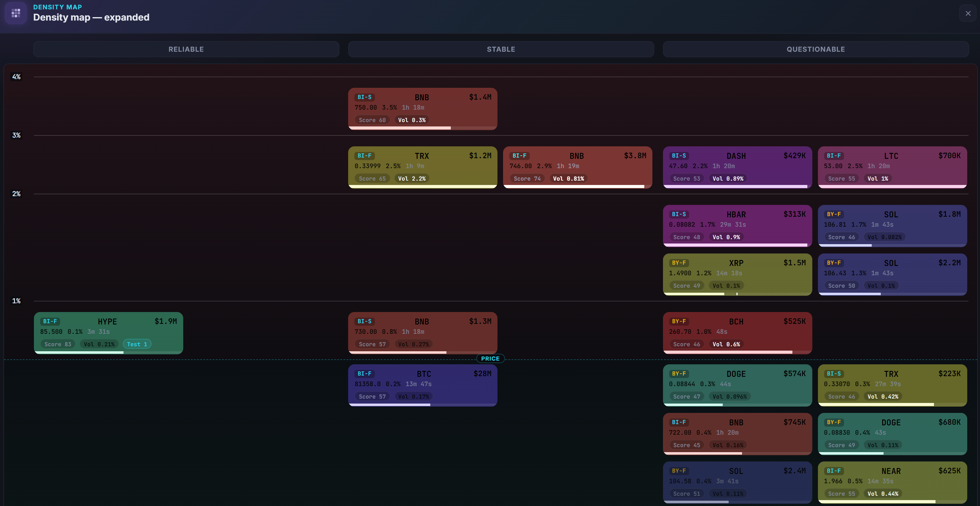
Task: Click the Test 1 badge on HYPE card
Action: coord(137,344)
